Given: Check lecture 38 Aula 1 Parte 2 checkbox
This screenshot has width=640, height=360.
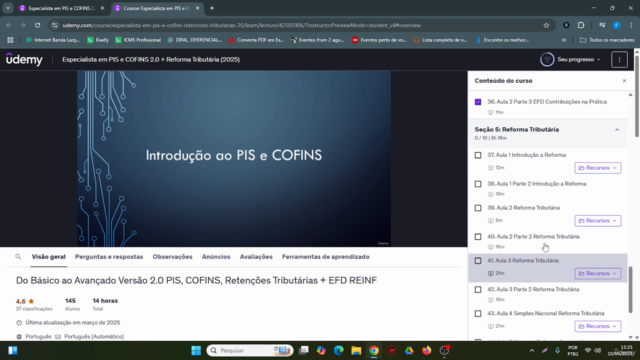Looking at the screenshot, I should (x=478, y=184).
